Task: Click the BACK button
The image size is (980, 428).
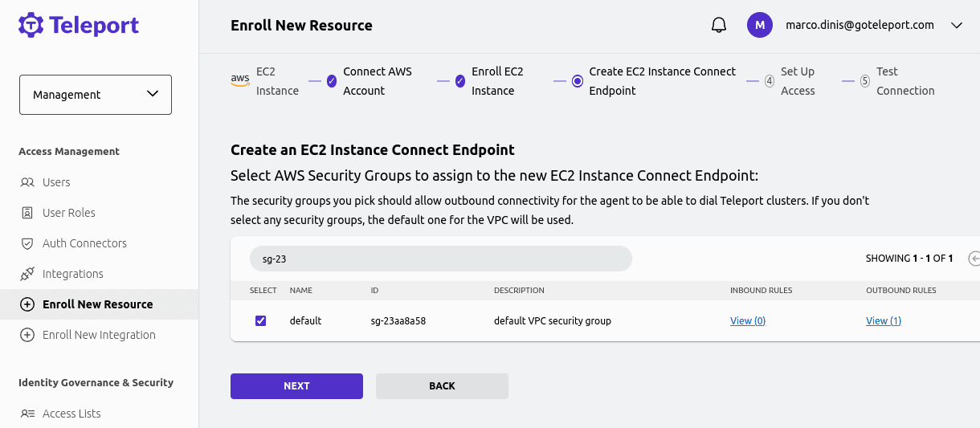Action: point(442,386)
